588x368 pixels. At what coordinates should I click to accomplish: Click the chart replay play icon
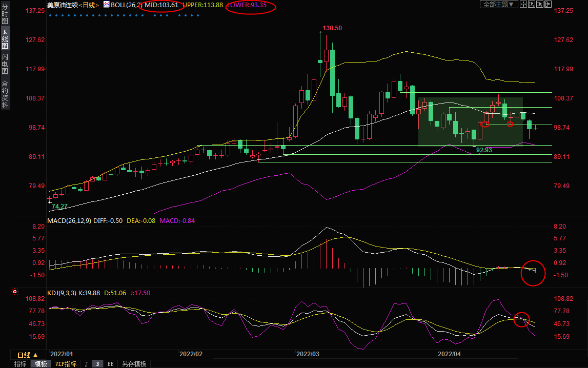(x=540, y=4)
